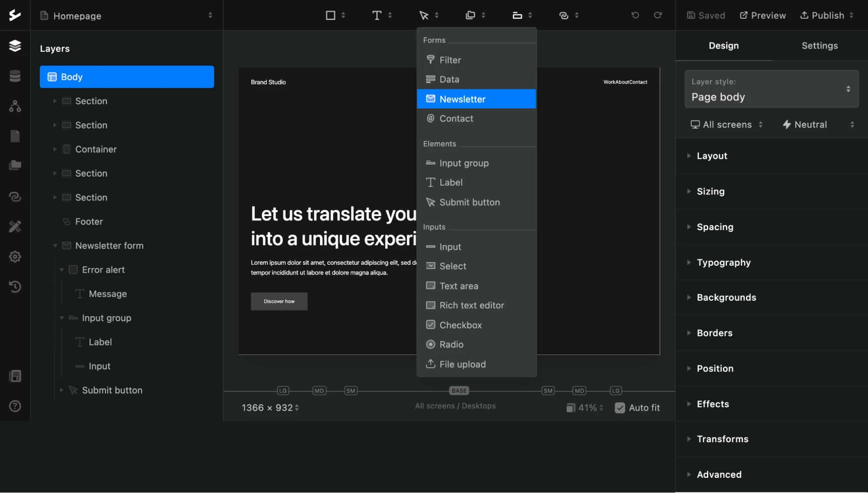Click the redo arrow in top toolbar
The width and height of the screenshot is (868, 493).
[658, 15]
